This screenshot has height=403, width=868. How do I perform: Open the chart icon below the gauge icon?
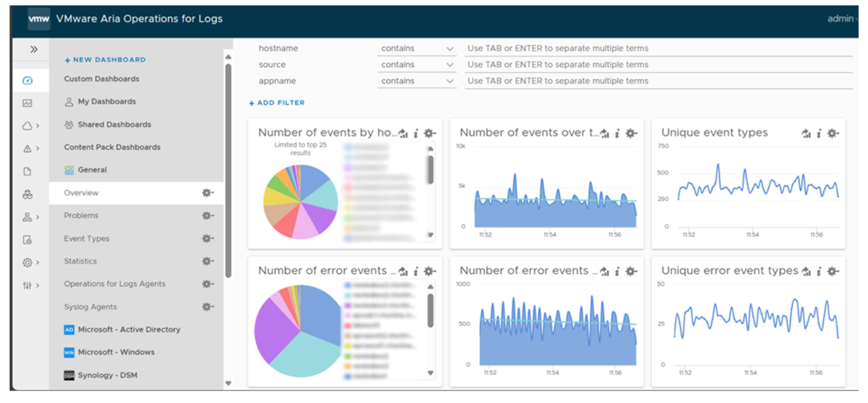tap(27, 103)
